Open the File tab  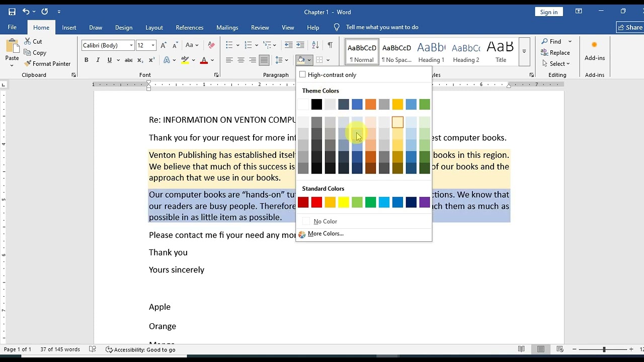pos(12,27)
